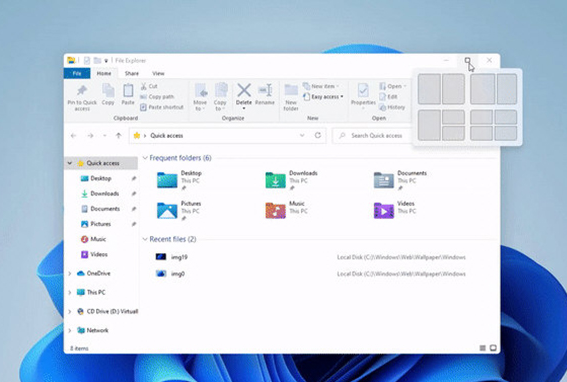
Task: Switch to large icons view in status bar
Action: [x=493, y=348]
